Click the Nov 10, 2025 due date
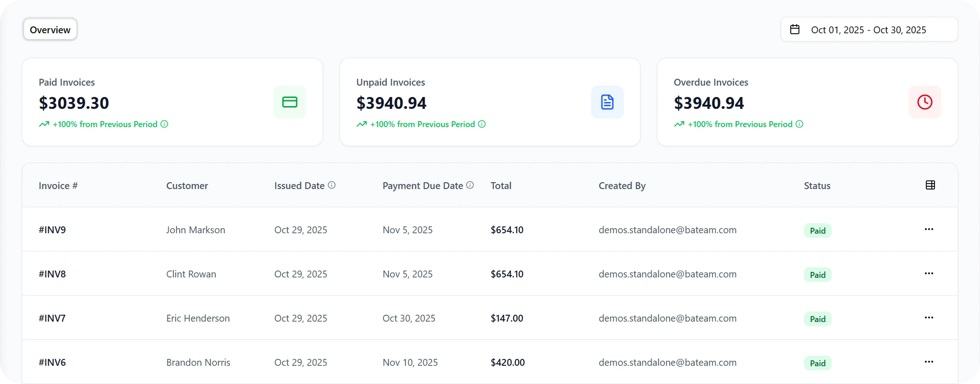980x384 pixels. (410, 363)
